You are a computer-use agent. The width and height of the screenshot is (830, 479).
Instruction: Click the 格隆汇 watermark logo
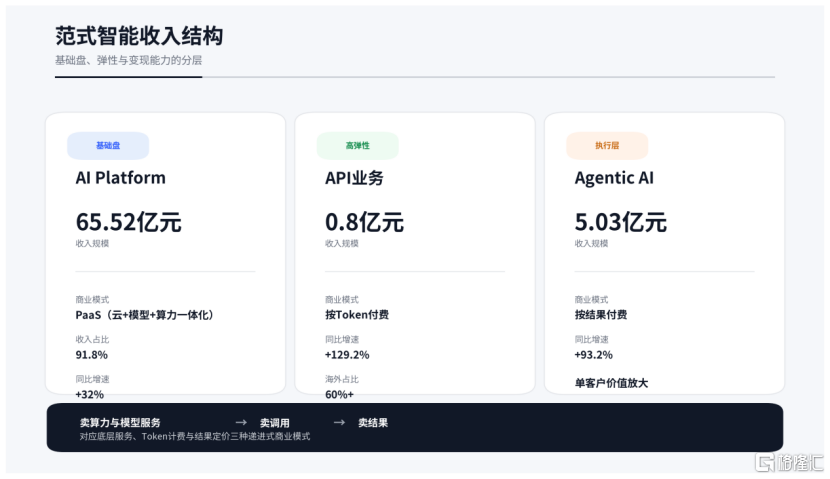[x=788, y=462]
